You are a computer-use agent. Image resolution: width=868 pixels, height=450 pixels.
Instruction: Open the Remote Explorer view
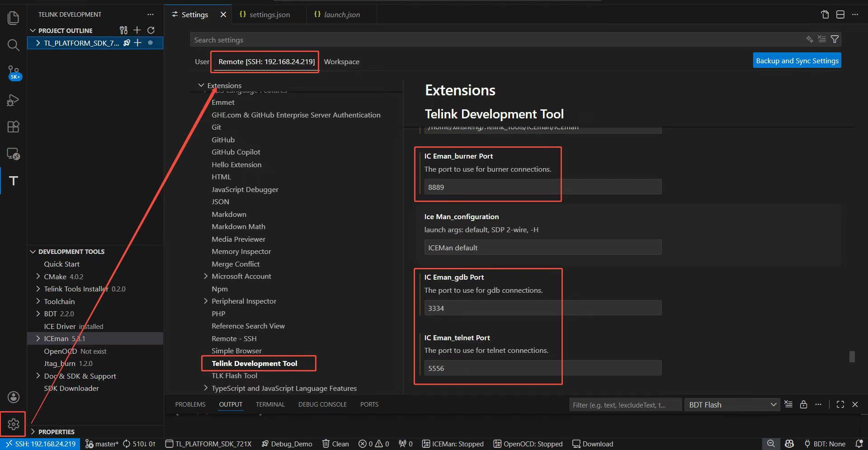point(13,154)
